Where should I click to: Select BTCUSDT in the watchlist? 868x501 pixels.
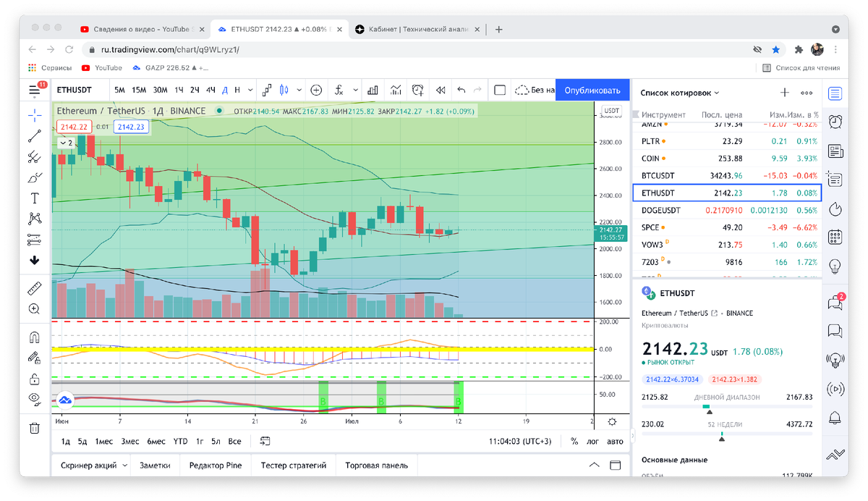click(727, 176)
